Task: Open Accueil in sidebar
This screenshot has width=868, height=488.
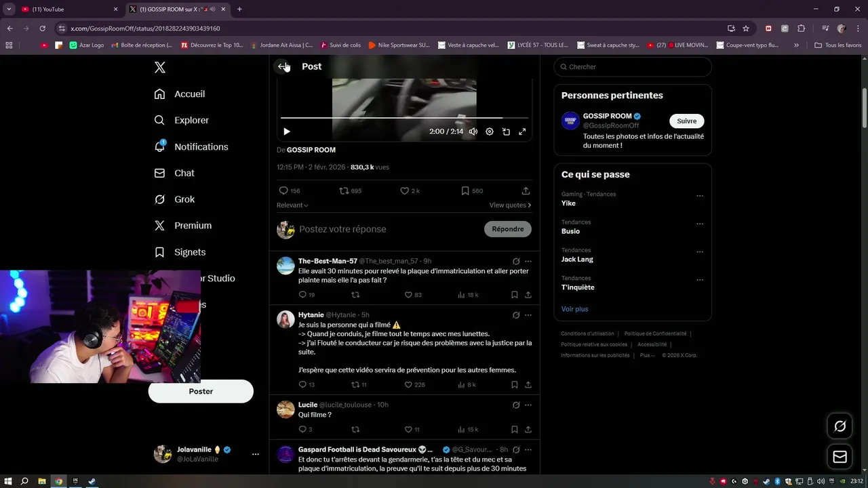Action: click(x=180, y=94)
